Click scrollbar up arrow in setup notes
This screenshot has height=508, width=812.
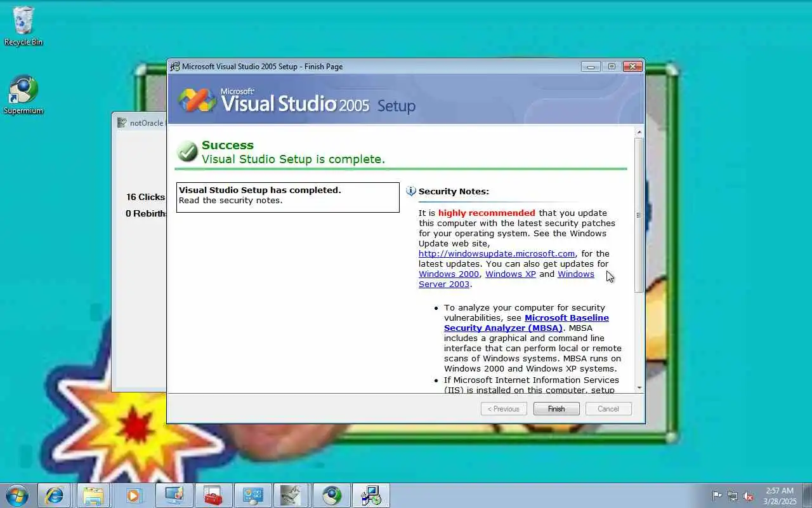639,132
